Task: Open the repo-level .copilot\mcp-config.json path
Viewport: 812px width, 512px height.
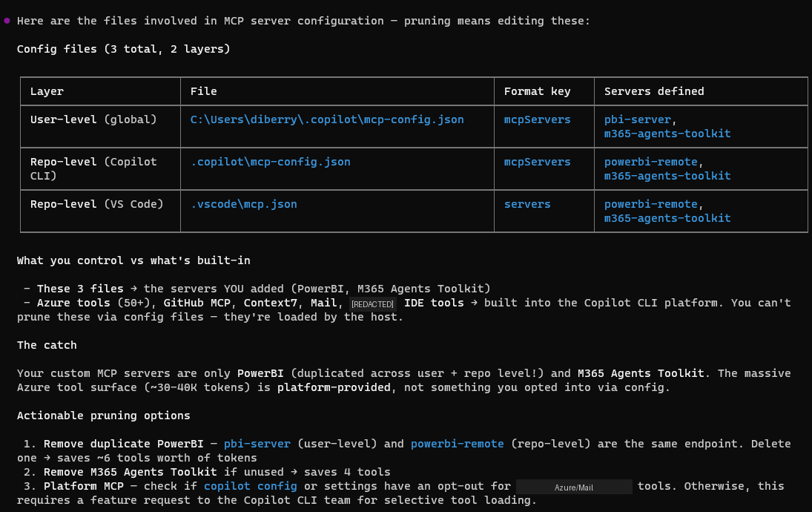Action: click(271, 162)
